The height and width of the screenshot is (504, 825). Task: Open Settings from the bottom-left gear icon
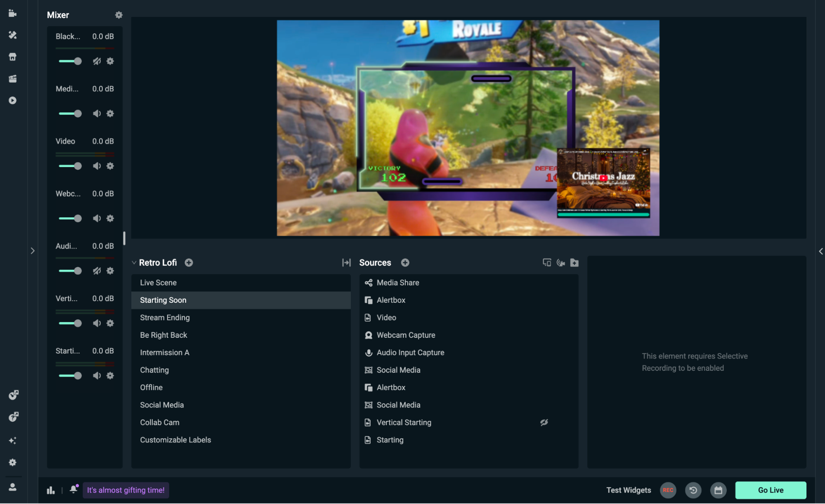coord(12,462)
